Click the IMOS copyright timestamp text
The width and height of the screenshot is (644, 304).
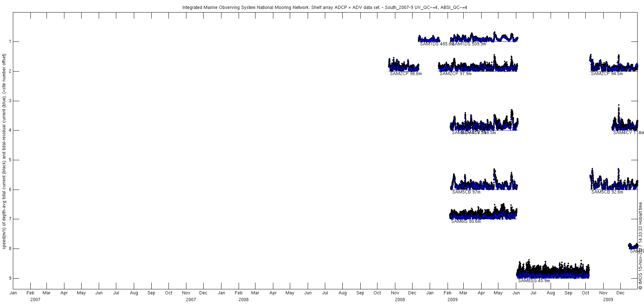(x=640, y=245)
